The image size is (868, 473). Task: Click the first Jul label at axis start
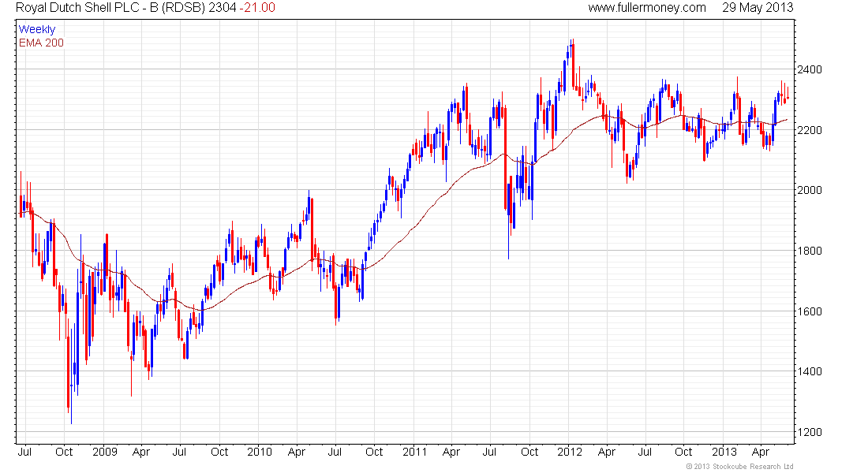(x=24, y=452)
